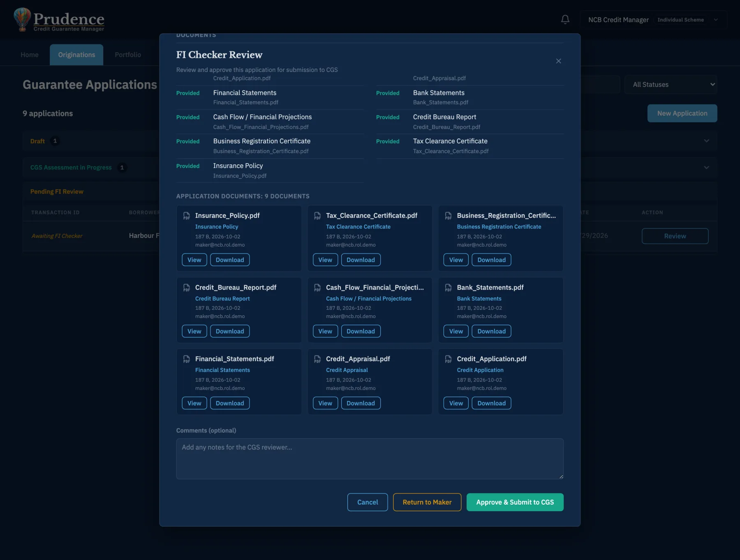Switch to the Originations tab

(x=76, y=55)
